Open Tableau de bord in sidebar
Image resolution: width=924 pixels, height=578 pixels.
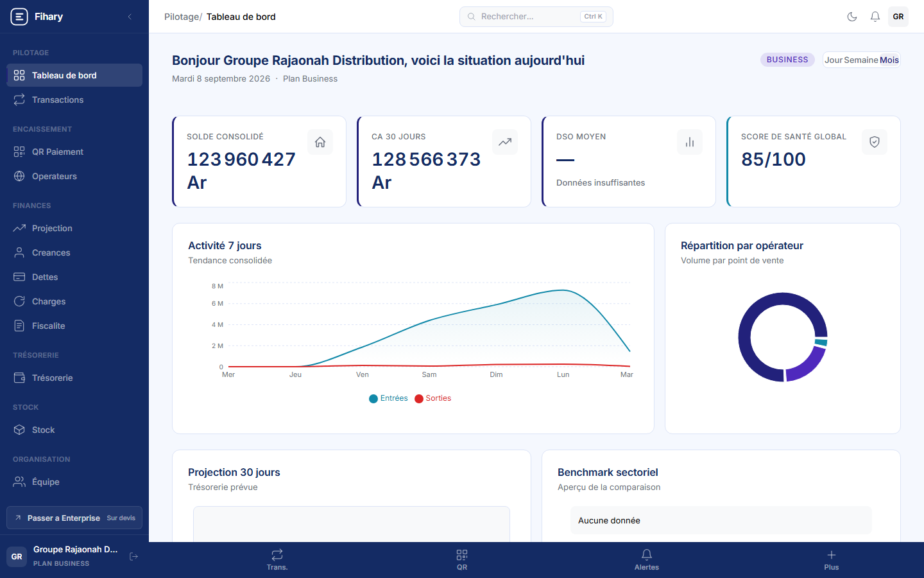click(x=74, y=75)
